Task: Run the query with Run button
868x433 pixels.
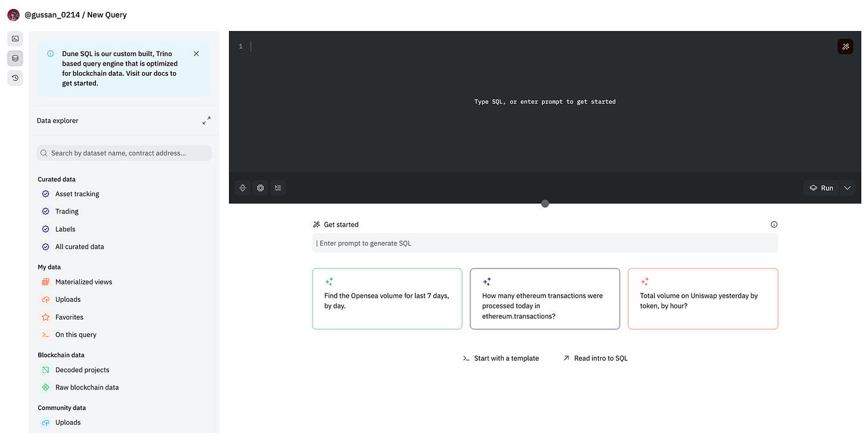Action: pyautogui.click(x=821, y=188)
